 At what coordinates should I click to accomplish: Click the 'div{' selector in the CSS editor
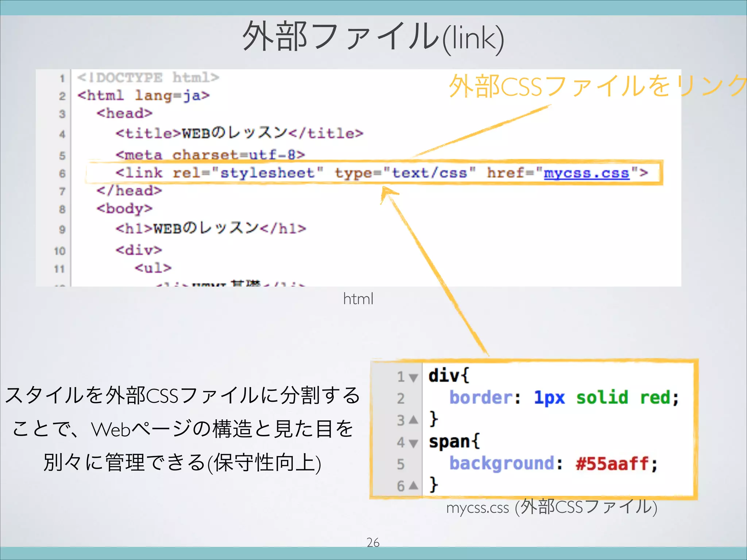[449, 376]
